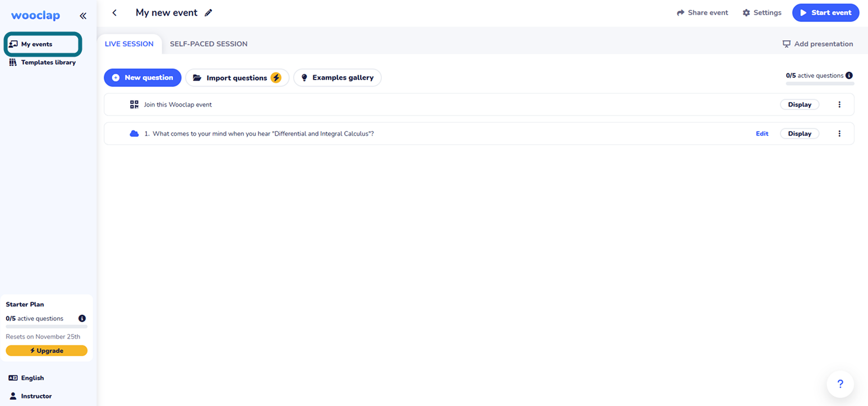Click 'Join this Wooclap event' text
This screenshot has width=868, height=406.
click(x=178, y=104)
